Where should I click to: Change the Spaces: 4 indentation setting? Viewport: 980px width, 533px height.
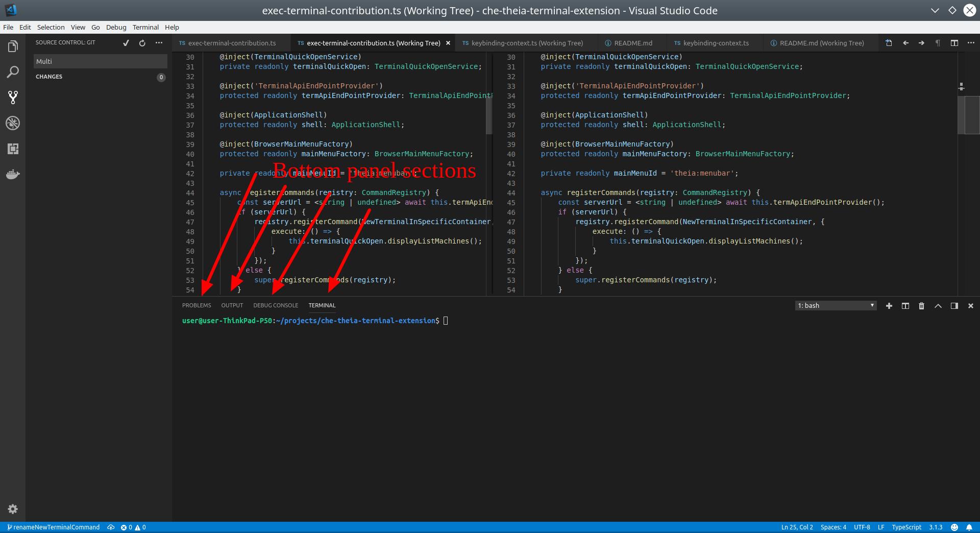pos(834,527)
